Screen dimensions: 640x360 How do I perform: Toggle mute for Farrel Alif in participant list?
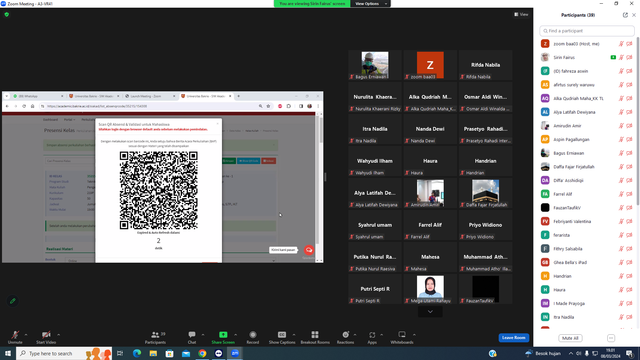tap(621, 194)
